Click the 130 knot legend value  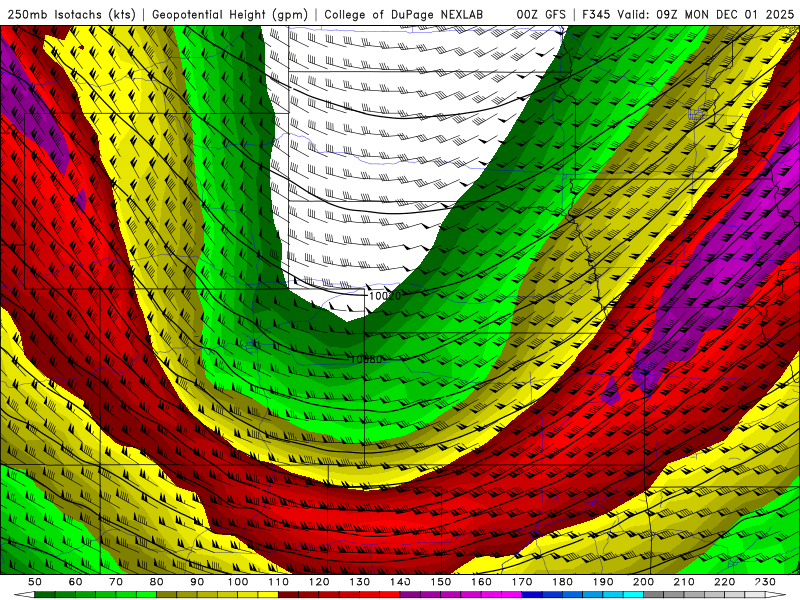[360, 582]
